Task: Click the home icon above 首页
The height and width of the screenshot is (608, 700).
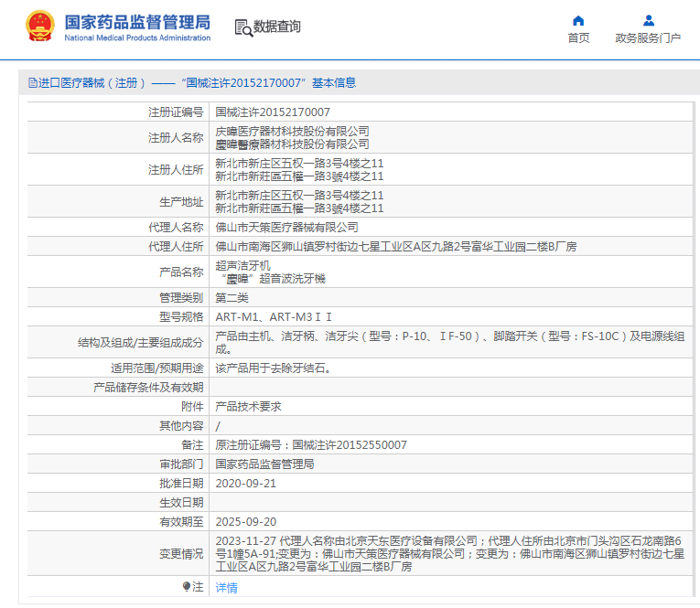Action: click(x=578, y=20)
